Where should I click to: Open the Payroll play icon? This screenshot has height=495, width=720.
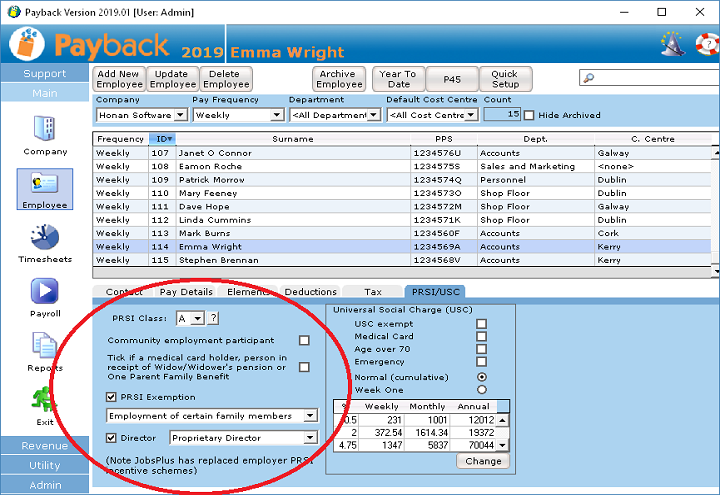tap(45, 291)
